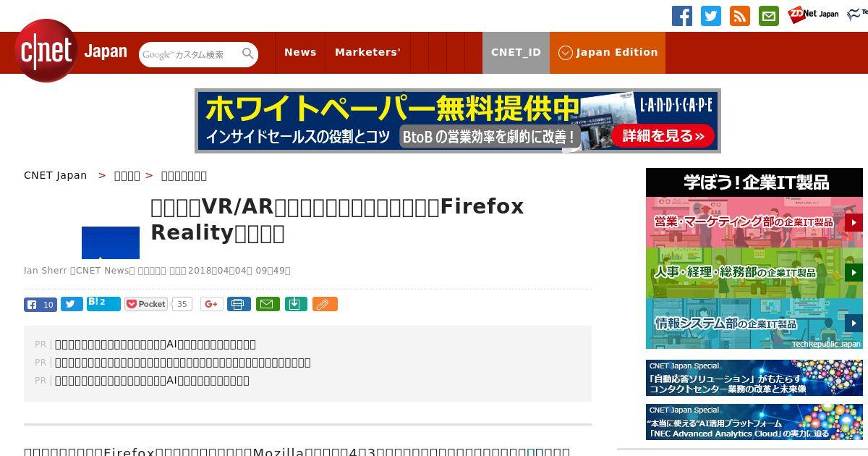The width and height of the screenshot is (868, 456).
Task: Open second PR link in gray box
Action: coord(183,363)
